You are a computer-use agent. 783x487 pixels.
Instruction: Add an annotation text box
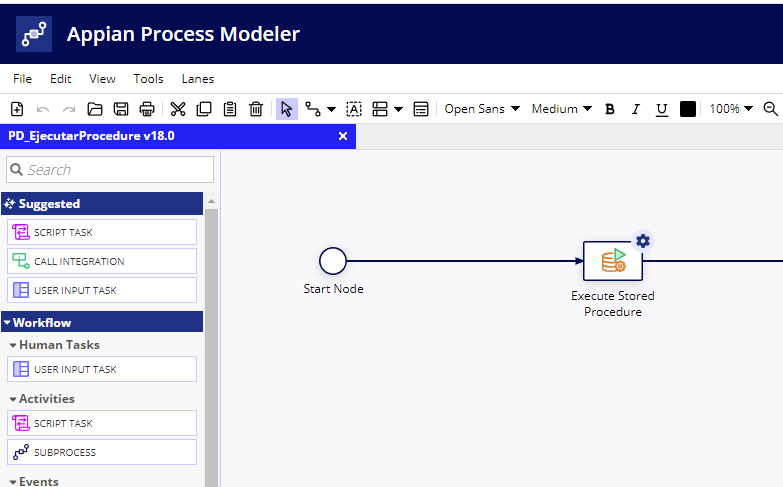click(x=354, y=109)
